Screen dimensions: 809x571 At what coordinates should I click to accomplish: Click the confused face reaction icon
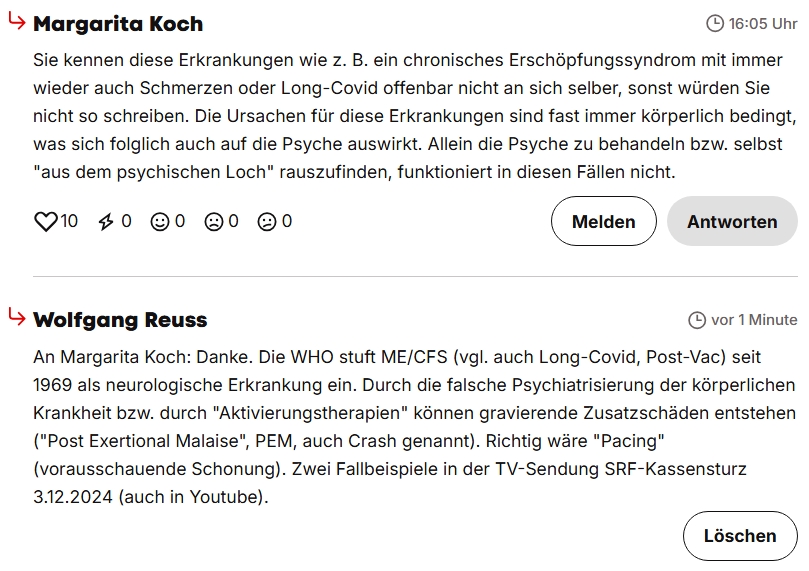pos(267,222)
